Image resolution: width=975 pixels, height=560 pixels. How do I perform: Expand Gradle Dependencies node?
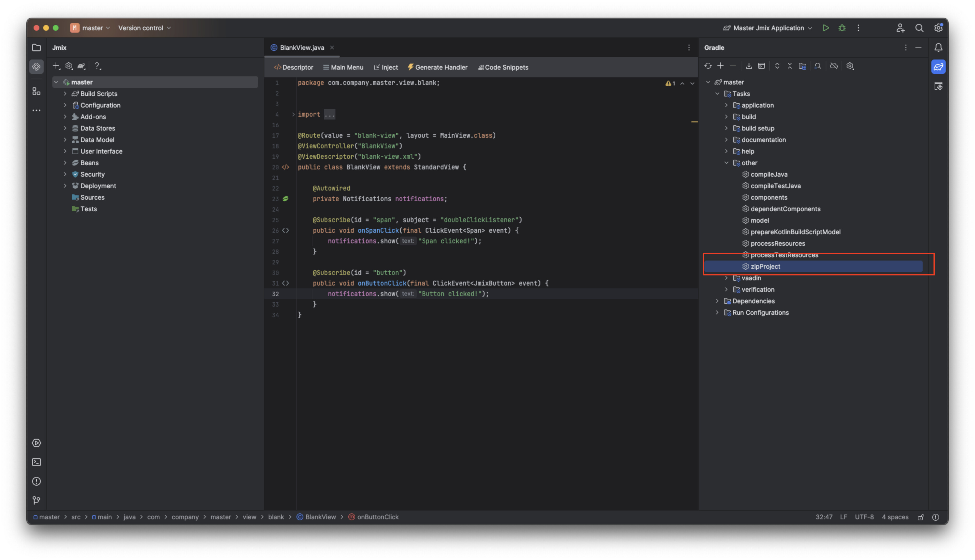(x=717, y=301)
